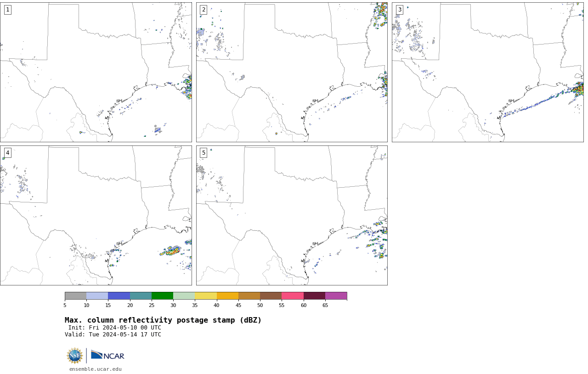Click the yellow 35-40 dBZ swatch
588x374 pixels.
click(206, 296)
